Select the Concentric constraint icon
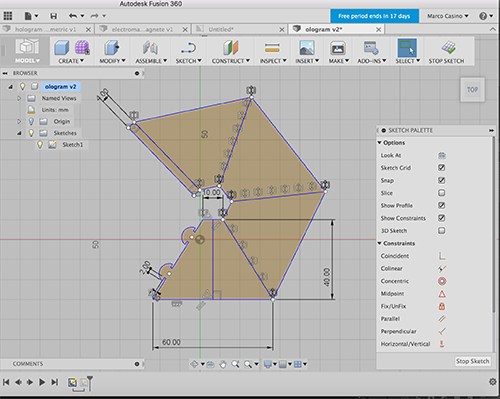500x399 pixels. click(442, 281)
